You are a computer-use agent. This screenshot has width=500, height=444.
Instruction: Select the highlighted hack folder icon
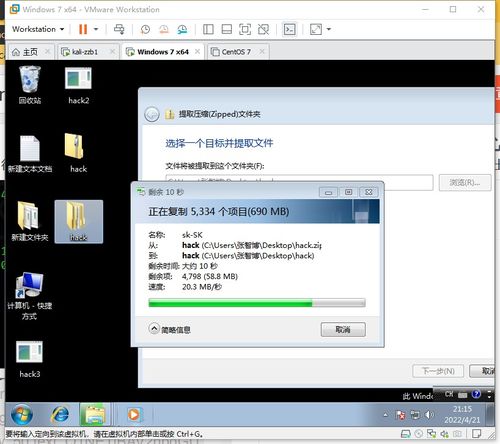[79, 222]
